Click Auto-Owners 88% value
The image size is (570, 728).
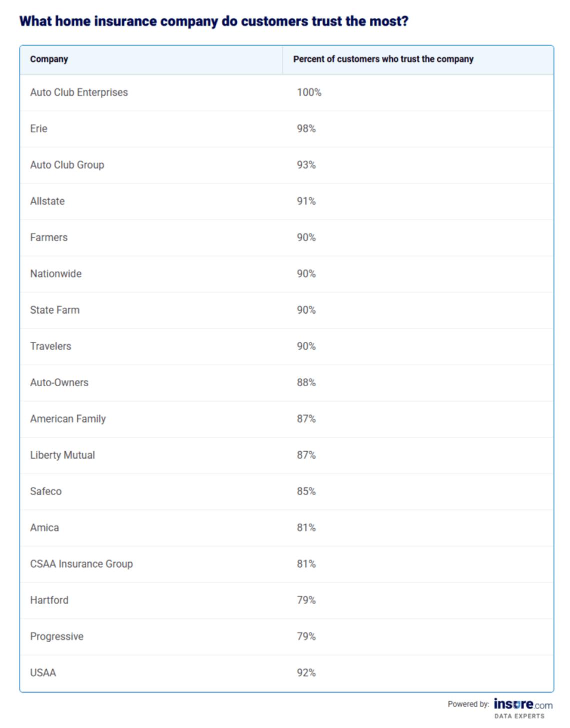tap(306, 382)
